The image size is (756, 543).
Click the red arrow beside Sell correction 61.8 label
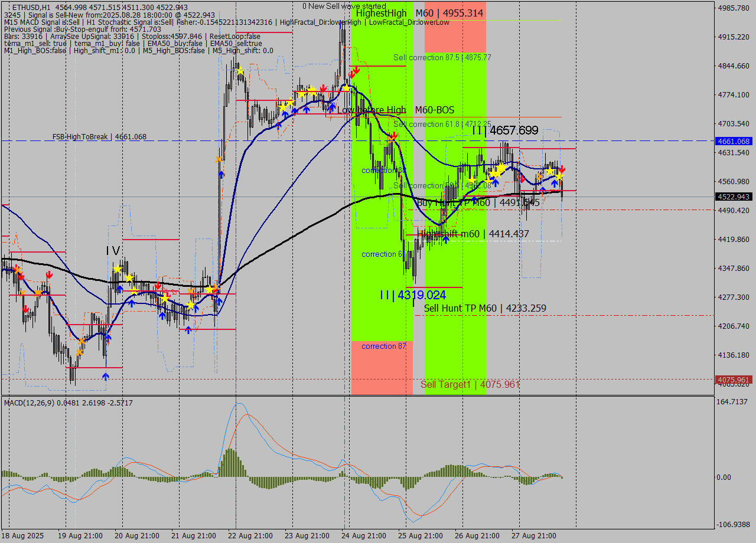393,135
